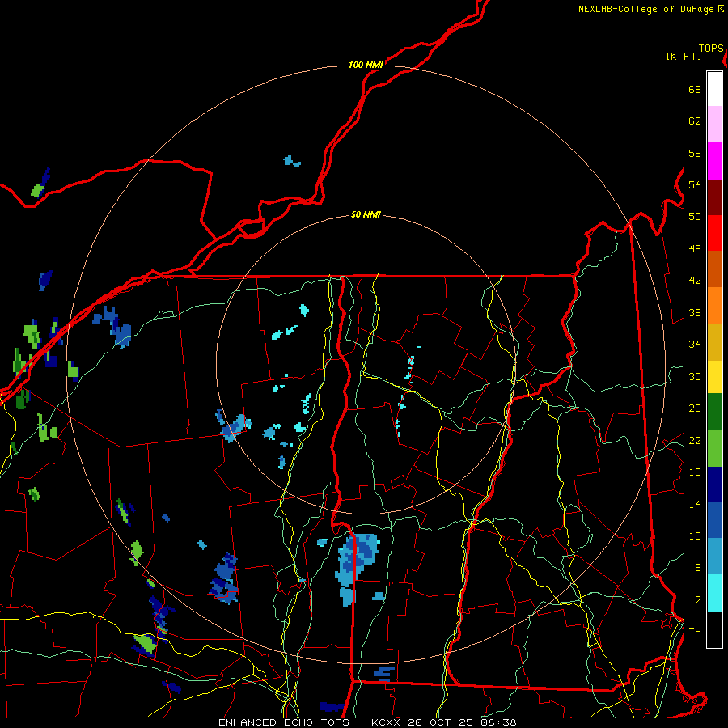The width and height of the screenshot is (728, 728).
Task: Click the legend value 26
Action: (695, 408)
